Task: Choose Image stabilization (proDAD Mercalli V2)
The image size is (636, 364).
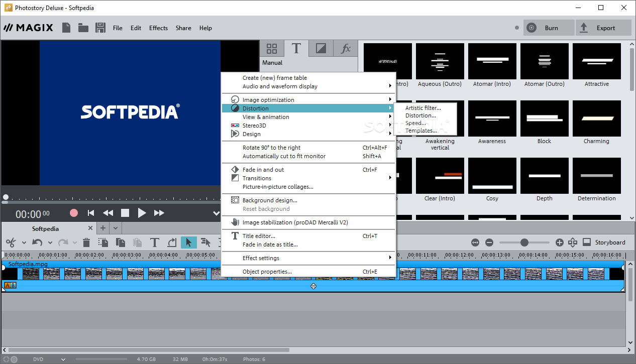Action: coord(309,222)
